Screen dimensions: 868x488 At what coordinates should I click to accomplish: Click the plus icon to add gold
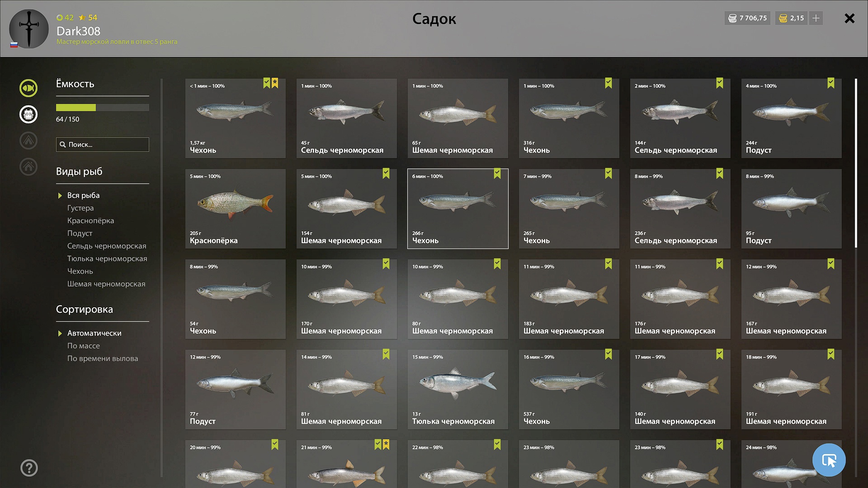[816, 18]
